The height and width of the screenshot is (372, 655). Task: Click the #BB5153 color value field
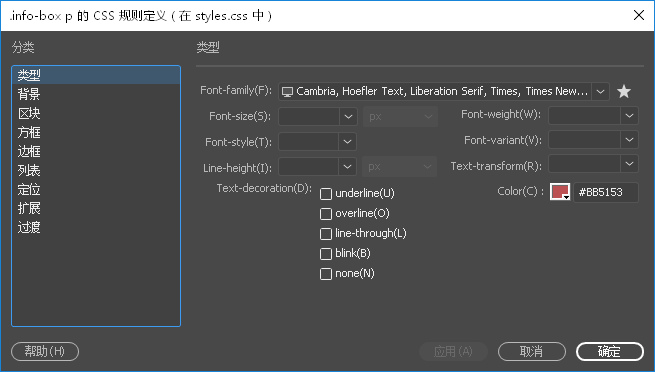(x=606, y=192)
